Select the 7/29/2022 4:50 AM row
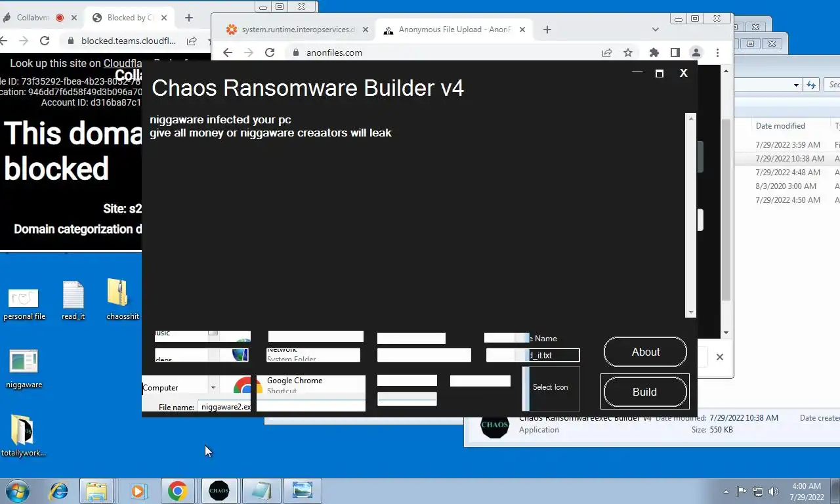The height and width of the screenshot is (504, 840). point(787,199)
